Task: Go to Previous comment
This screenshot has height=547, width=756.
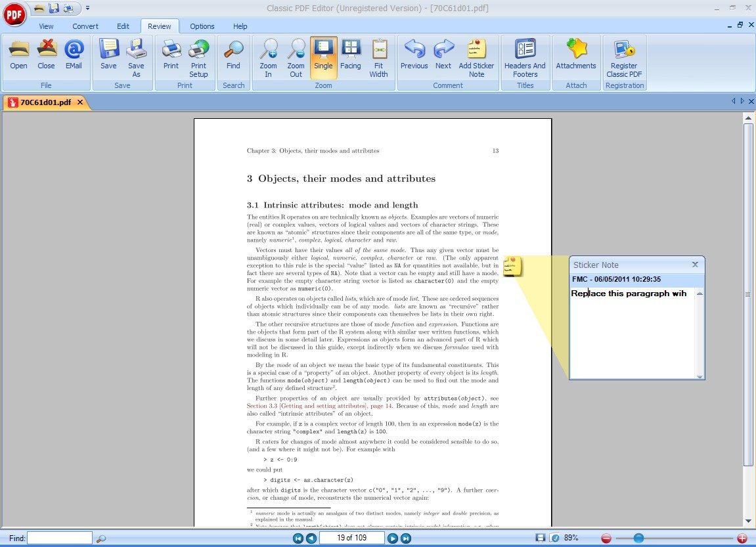Action: pos(414,54)
